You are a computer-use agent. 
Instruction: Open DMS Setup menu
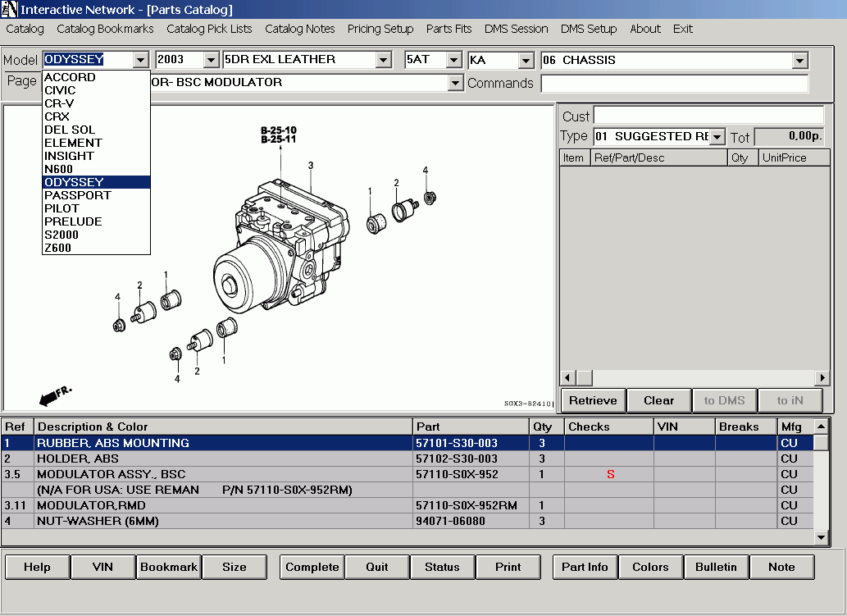(589, 29)
